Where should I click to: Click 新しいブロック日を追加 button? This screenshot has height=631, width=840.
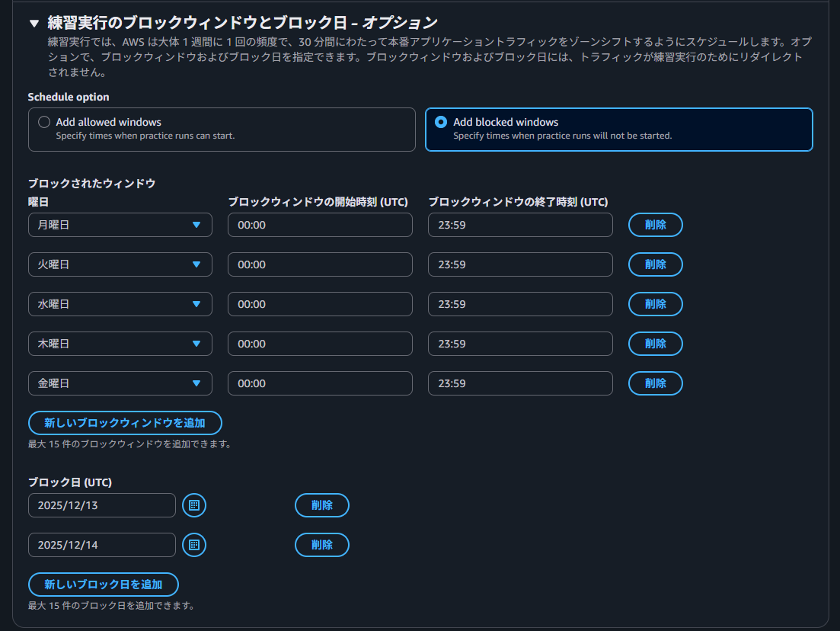tap(104, 585)
